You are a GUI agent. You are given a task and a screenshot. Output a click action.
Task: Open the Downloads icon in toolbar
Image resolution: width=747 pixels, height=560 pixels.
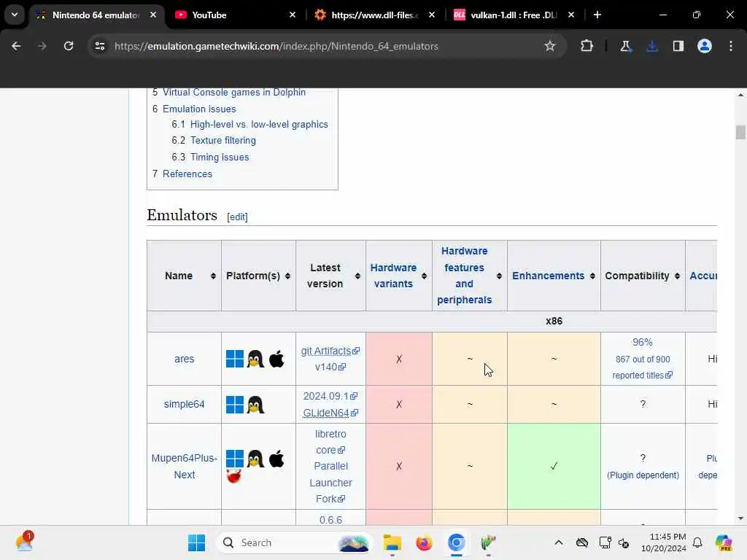(651, 46)
